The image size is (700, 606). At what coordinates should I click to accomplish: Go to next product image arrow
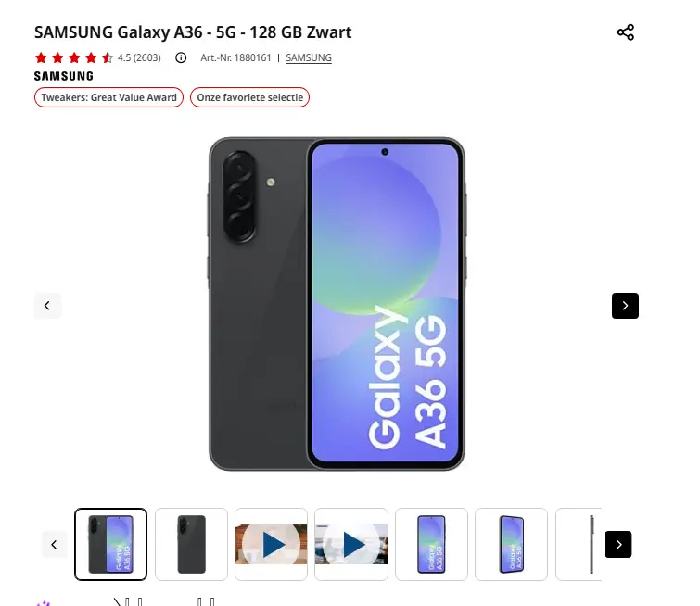[x=625, y=306]
